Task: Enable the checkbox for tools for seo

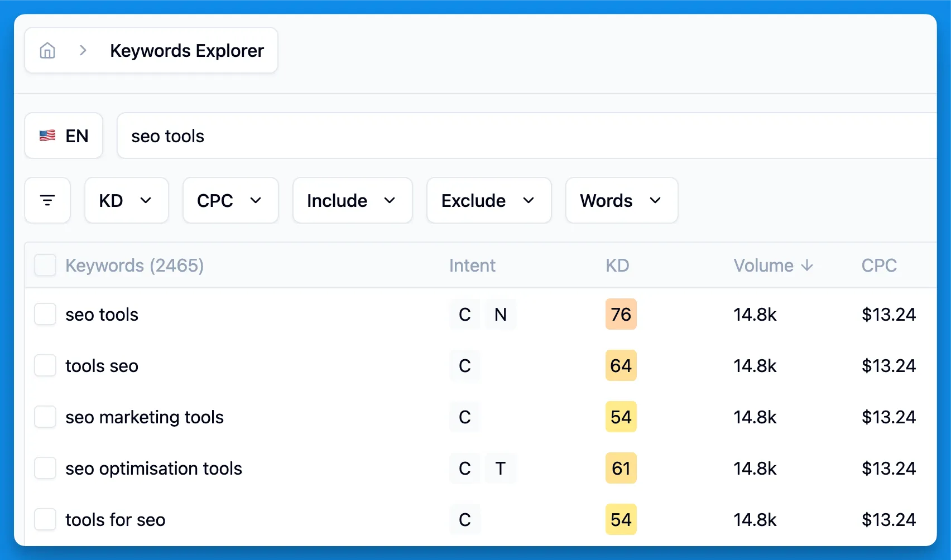Action: tap(45, 519)
